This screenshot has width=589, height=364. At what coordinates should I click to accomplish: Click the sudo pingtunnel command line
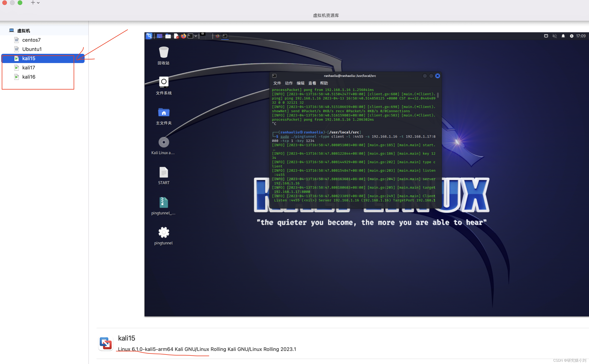(354, 139)
